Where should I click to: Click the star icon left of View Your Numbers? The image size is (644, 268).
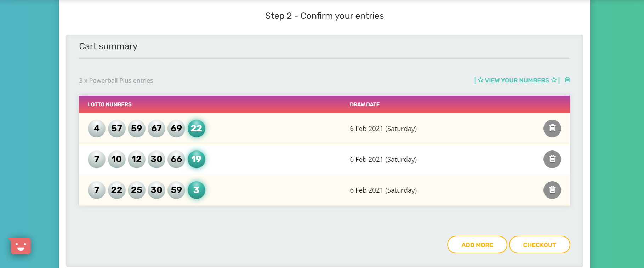click(480, 80)
